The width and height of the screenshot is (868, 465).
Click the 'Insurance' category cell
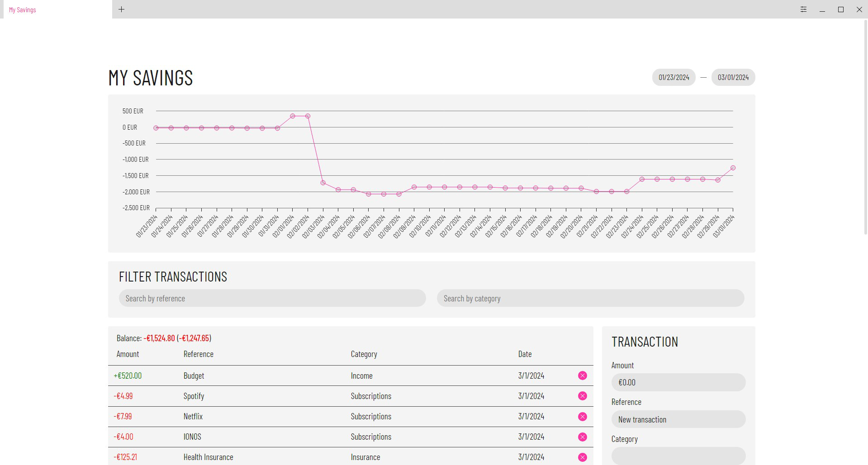pos(365,457)
